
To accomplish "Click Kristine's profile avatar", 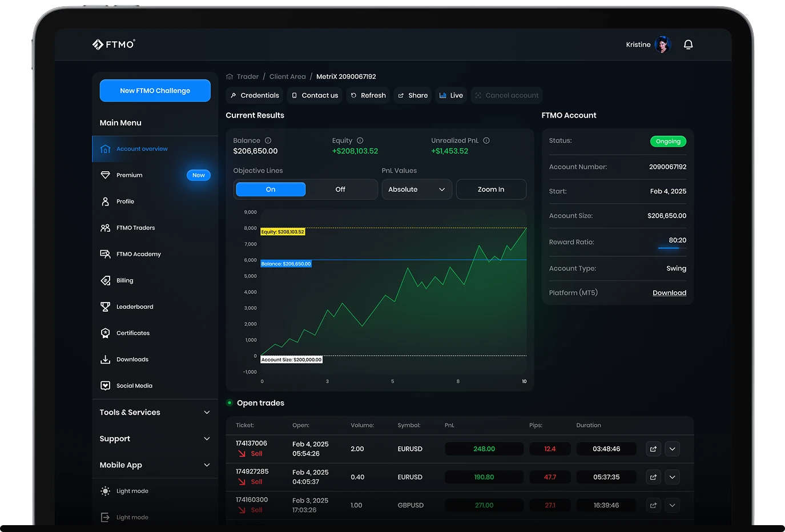I will (x=663, y=45).
